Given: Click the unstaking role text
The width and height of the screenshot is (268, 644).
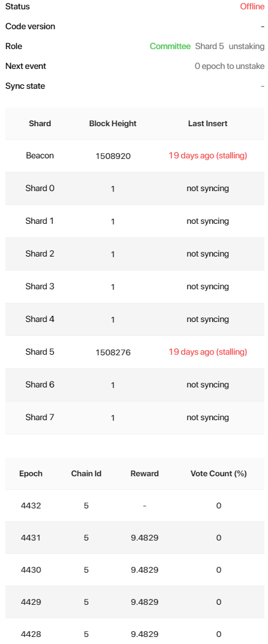Looking at the screenshot, I should click(x=246, y=46).
